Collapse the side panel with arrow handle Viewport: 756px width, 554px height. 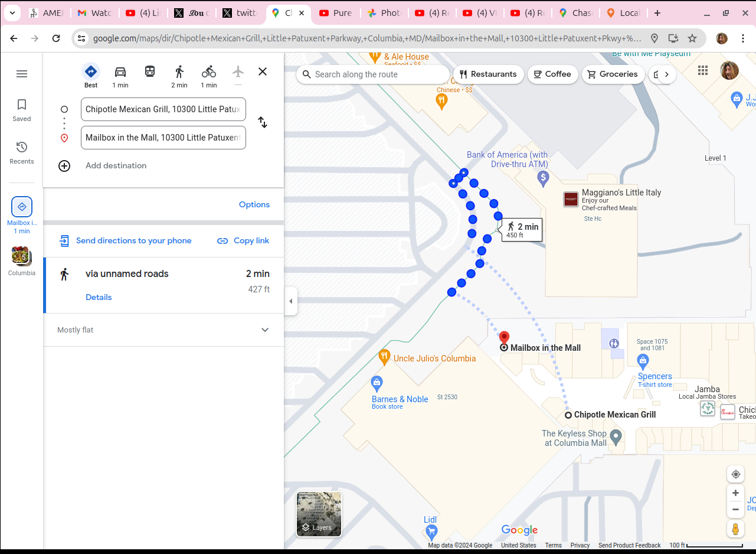tap(290, 301)
